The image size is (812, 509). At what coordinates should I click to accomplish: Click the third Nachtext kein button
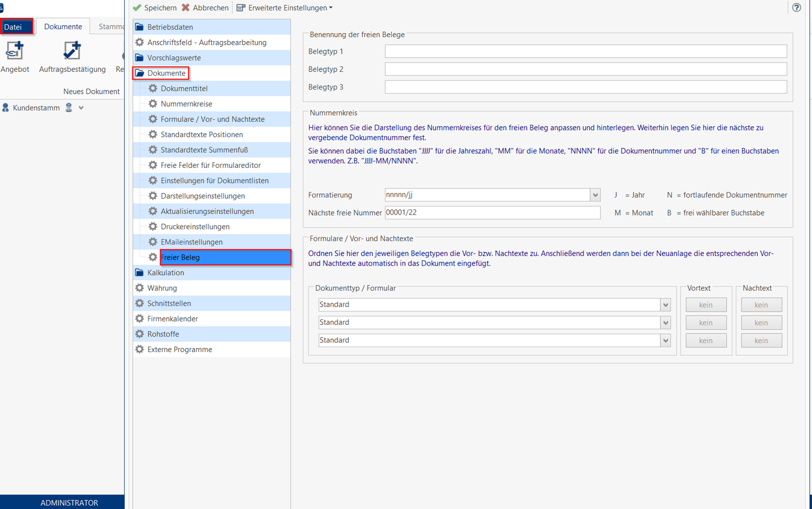click(761, 340)
